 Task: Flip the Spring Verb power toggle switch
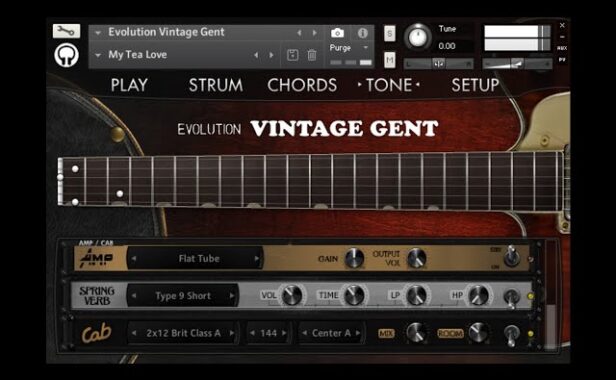(511, 298)
